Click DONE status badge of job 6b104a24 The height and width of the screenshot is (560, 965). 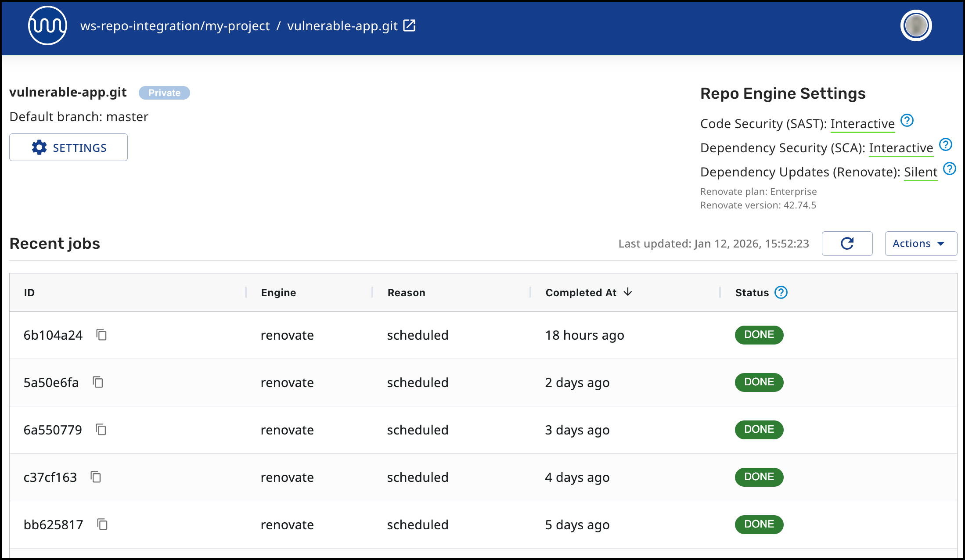(x=759, y=335)
